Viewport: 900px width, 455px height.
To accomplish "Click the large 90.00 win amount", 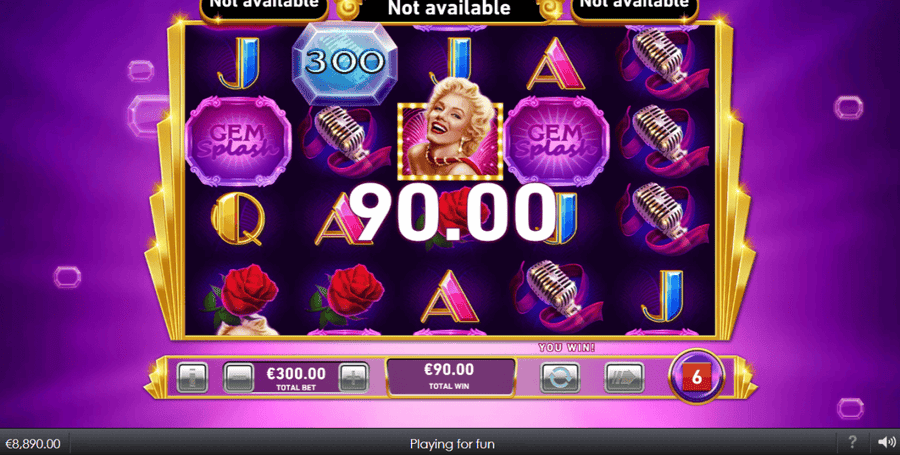I will 452,213.
